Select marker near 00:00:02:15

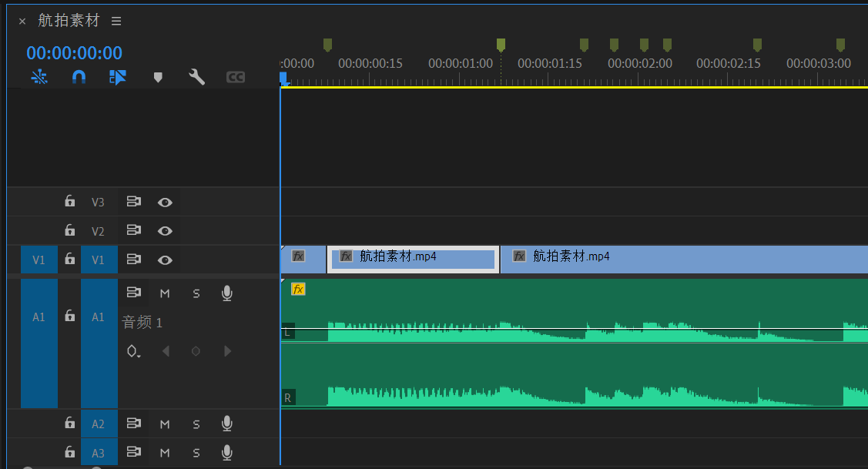click(x=757, y=45)
